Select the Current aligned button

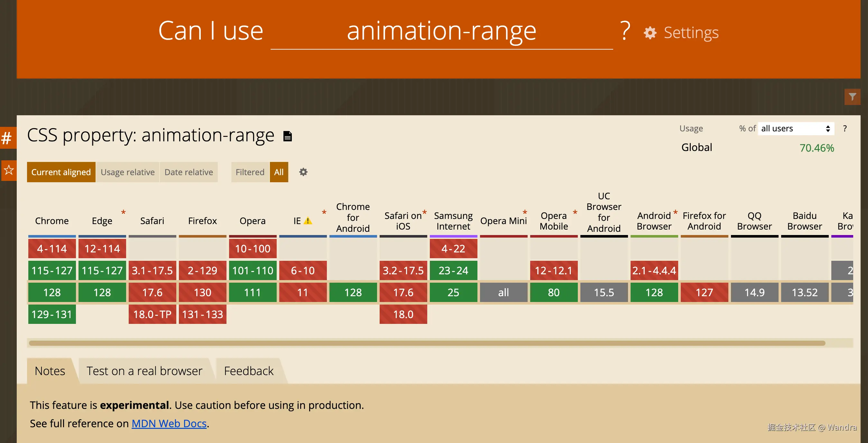[61, 172]
